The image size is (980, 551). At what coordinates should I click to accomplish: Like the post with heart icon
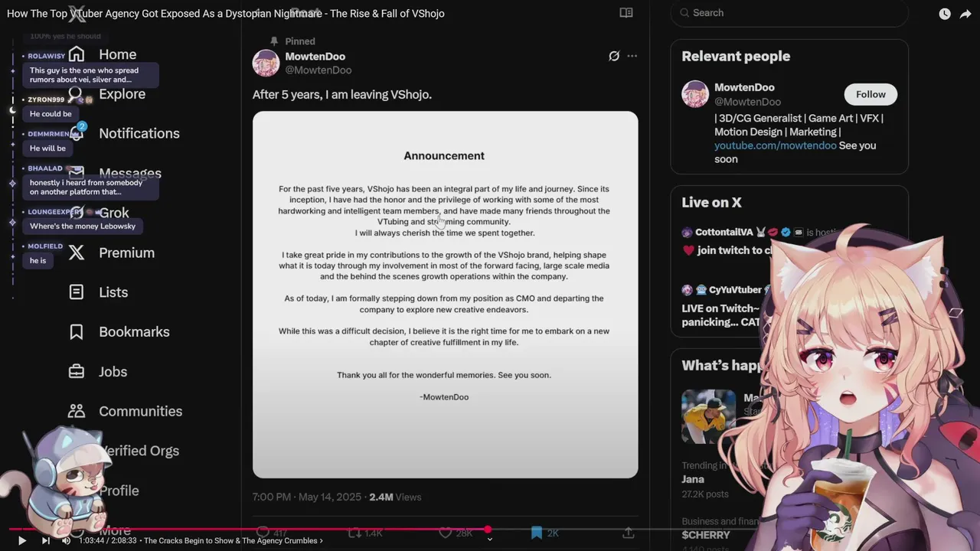click(446, 533)
